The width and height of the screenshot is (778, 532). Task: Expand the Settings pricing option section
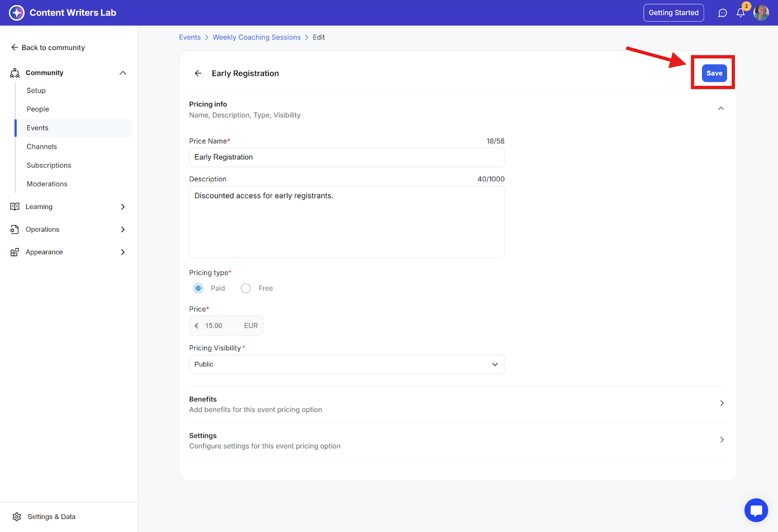click(x=722, y=440)
